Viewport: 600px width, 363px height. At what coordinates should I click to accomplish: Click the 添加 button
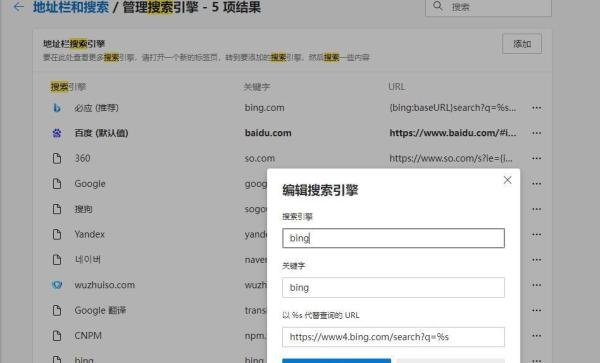[x=522, y=44]
